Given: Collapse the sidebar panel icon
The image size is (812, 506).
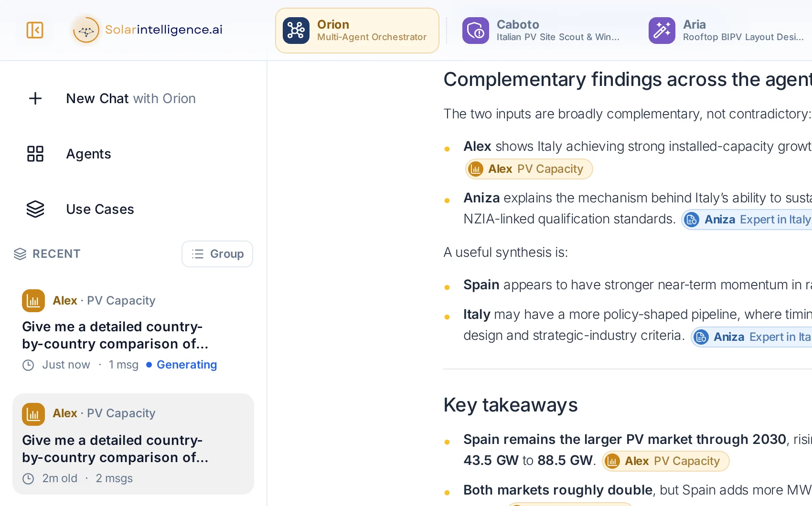Looking at the screenshot, I should click(35, 30).
